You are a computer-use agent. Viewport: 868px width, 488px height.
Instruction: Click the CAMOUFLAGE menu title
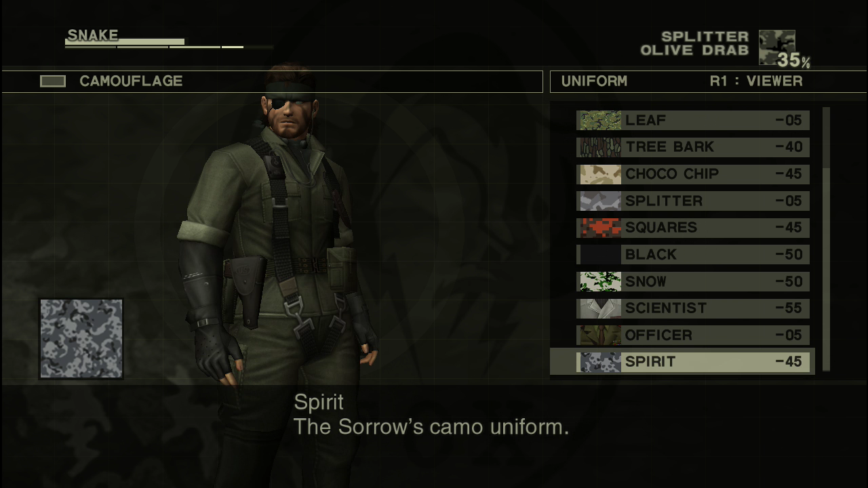pos(131,81)
